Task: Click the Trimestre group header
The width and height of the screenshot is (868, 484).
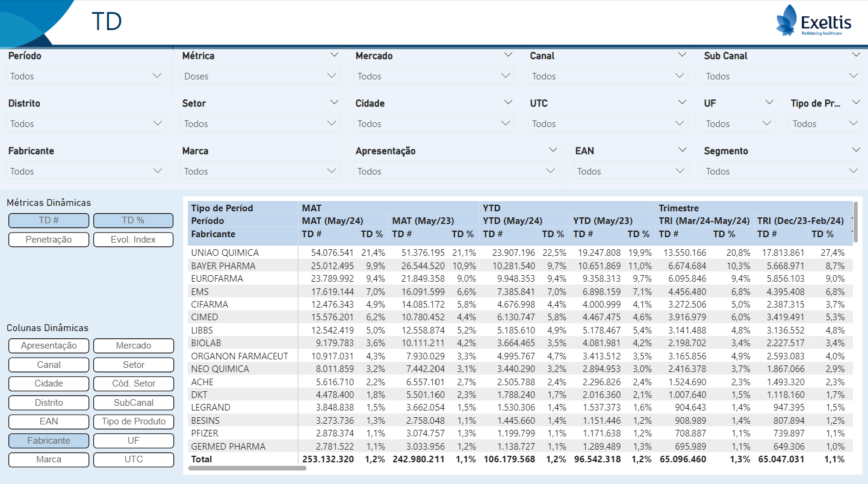Action: (678, 208)
